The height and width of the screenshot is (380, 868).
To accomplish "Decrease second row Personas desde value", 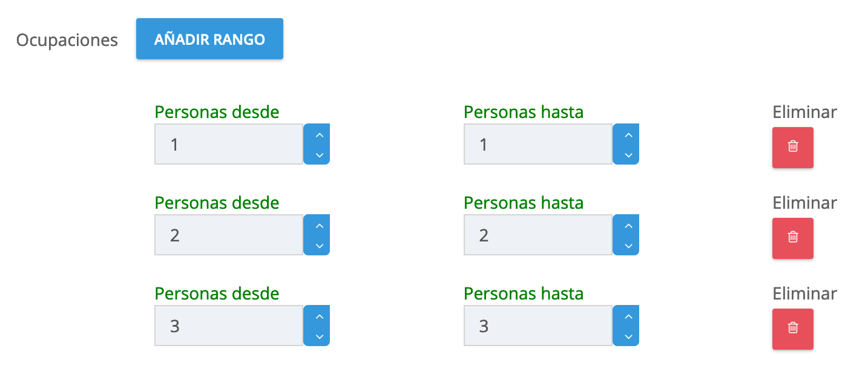I will click(320, 246).
